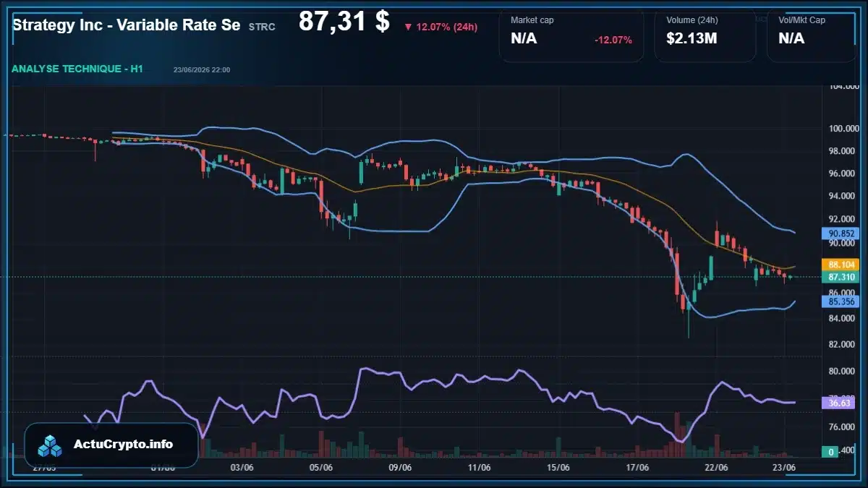Screen dimensions: 868x488
Task: Click the 90.852 upper band price tag
Action: coord(840,234)
